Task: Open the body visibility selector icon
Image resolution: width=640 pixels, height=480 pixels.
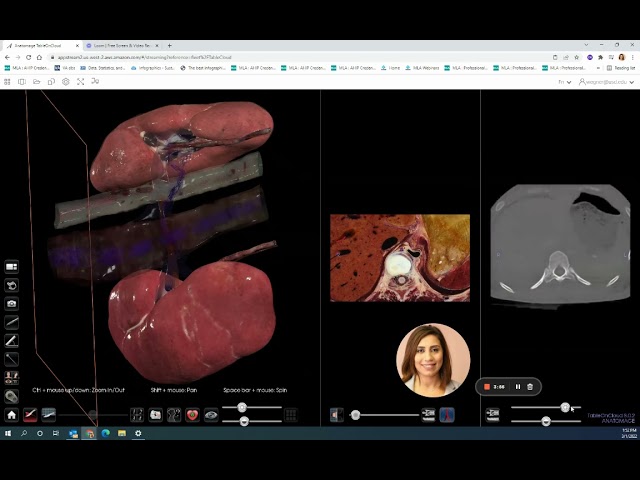Action: coord(11,378)
